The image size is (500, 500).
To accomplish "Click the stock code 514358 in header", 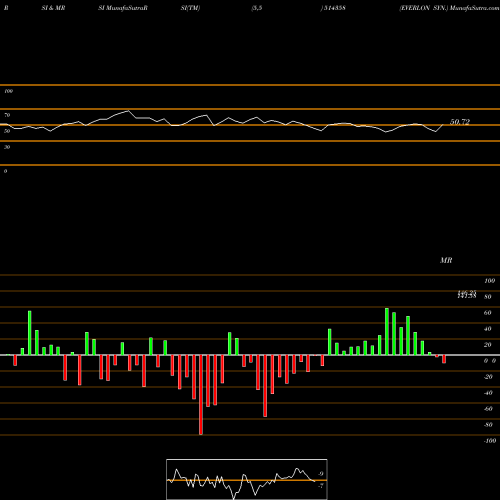I will (334, 8).
